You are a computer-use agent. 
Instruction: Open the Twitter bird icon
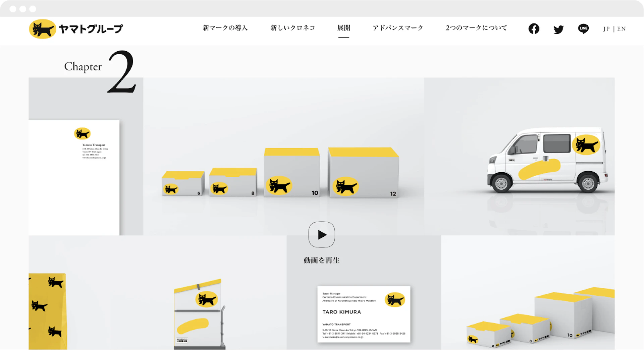click(x=558, y=29)
